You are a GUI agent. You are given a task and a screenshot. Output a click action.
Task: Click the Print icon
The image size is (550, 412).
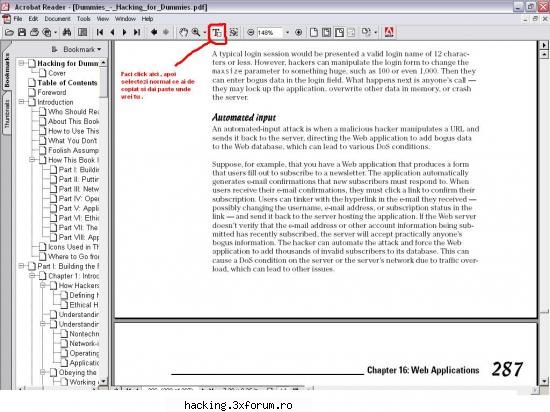[x=34, y=32]
